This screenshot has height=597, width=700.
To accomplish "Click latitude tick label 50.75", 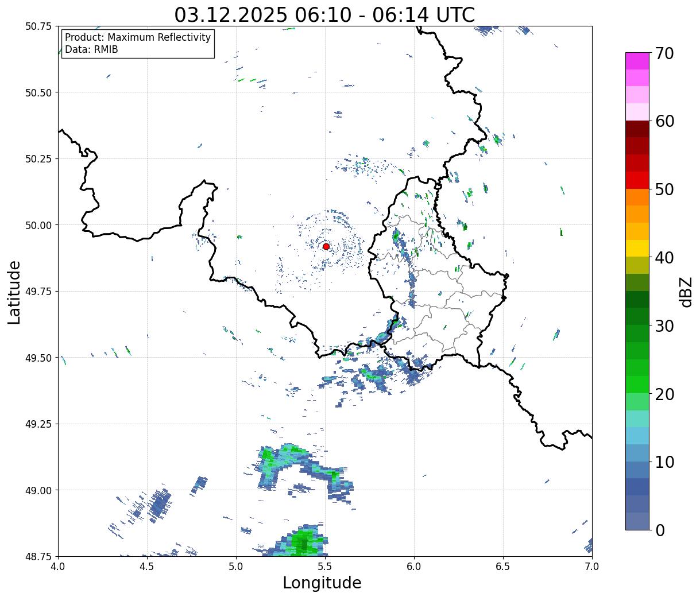I will click(38, 26).
